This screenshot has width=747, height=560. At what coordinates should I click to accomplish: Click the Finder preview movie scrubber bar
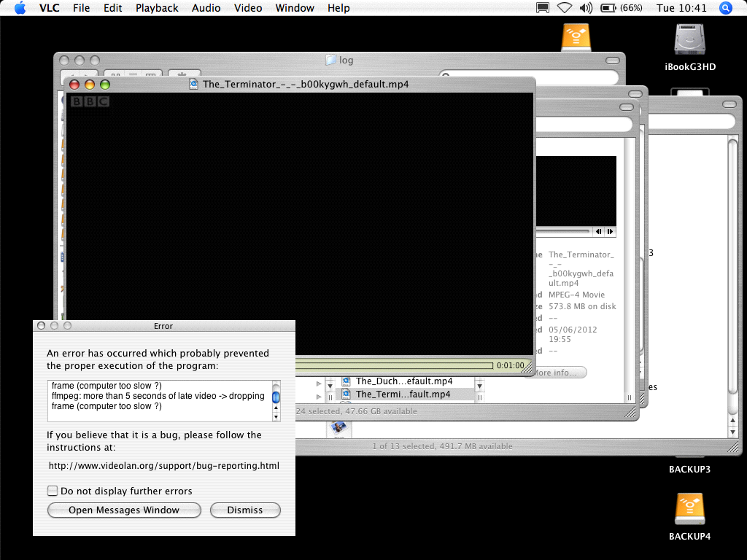tap(563, 231)
